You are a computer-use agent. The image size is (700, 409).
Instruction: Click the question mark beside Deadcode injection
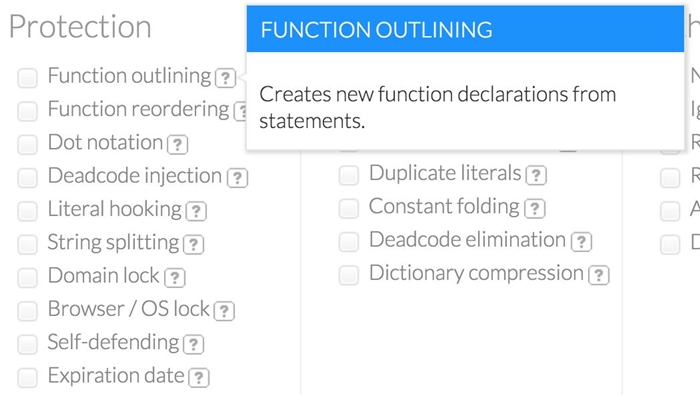pos(237,178)
